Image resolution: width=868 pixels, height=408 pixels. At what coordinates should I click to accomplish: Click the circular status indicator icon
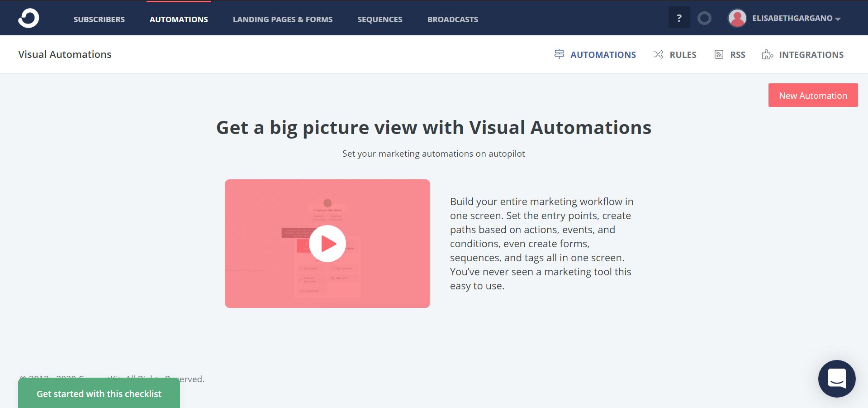point(704,19)
